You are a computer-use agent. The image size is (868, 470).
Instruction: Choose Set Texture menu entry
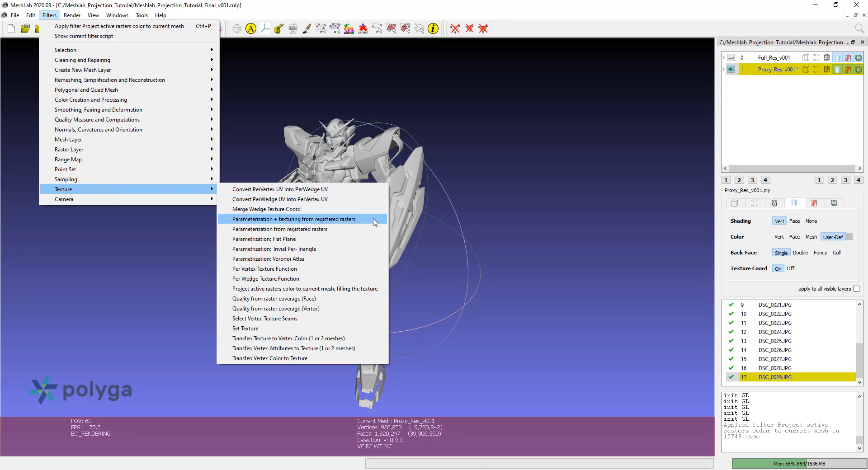click(302, 328)
